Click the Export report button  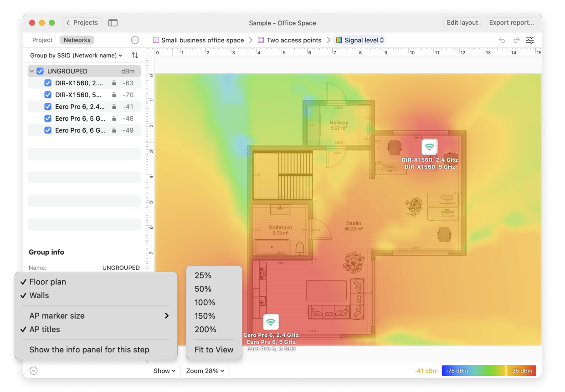[x=512, y=23]
